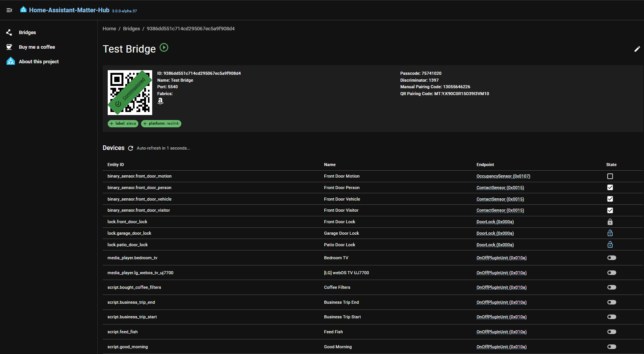Toggle Coffee Filters state switch
Screen dimensions: 644x354
tap(611, 287)
